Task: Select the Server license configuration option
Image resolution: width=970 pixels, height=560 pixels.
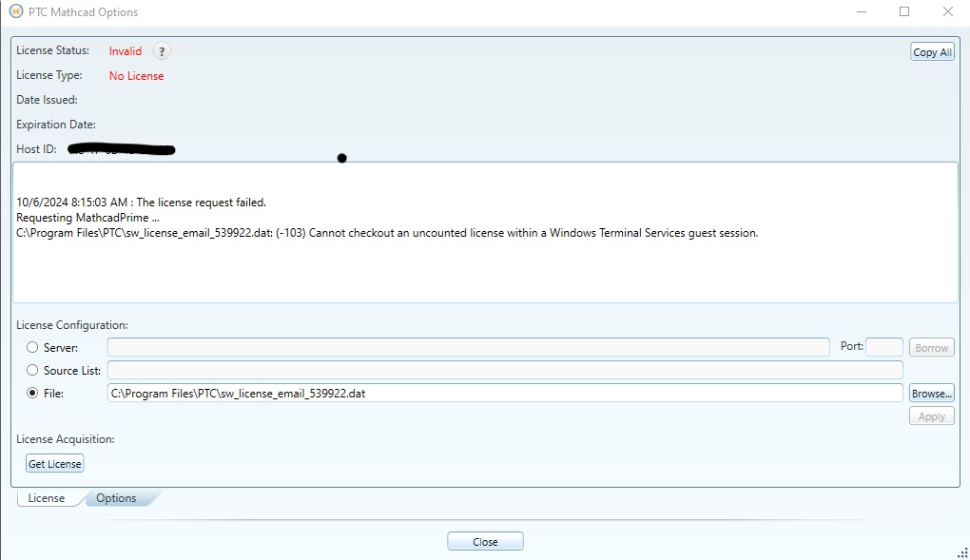Action: click(x=30, y=347)
